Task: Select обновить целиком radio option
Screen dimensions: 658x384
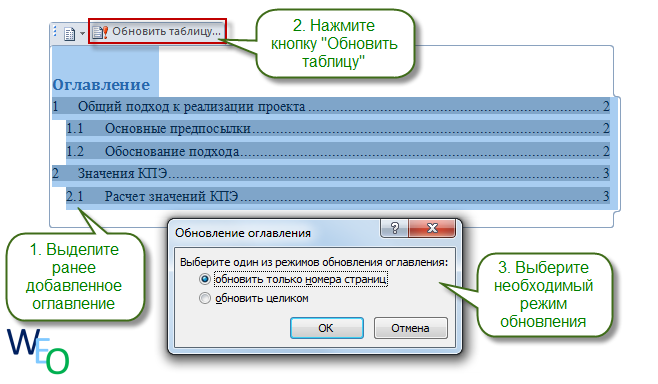Action: click(204, 298)
